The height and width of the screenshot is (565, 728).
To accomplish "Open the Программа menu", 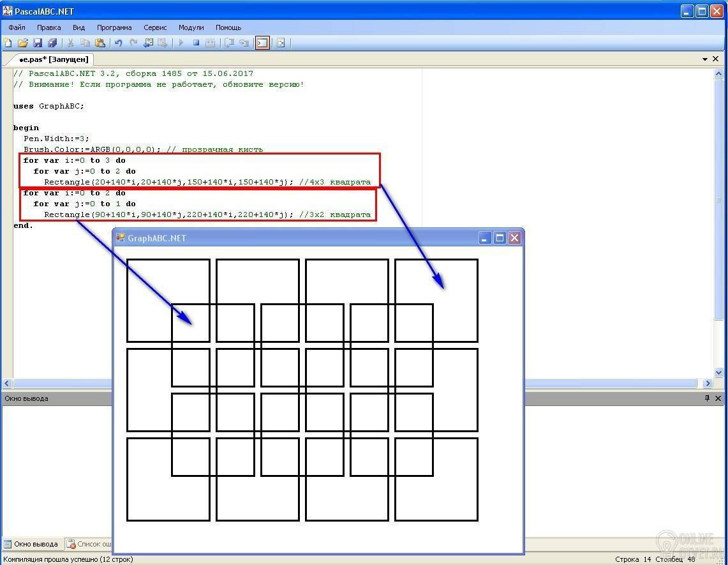I will pyautogui.click(x=114, y=27).
